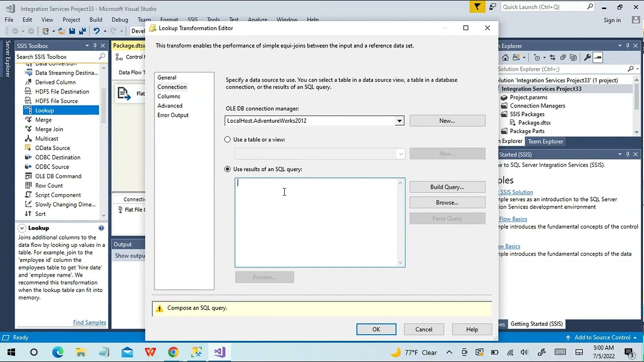Select Connection Managers in Solution Explorer
Image resolution: width=644 pixels, height=362 pixels.
point(537,106)
